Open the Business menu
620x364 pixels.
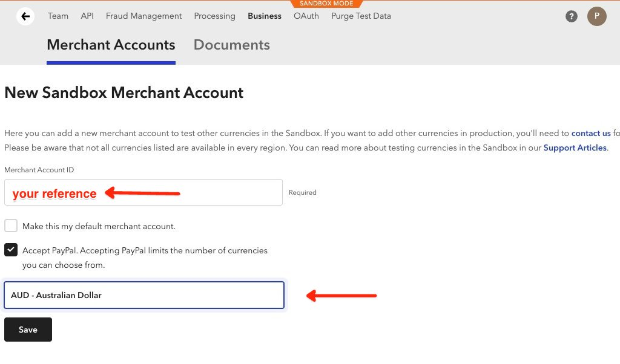(265, 16)
